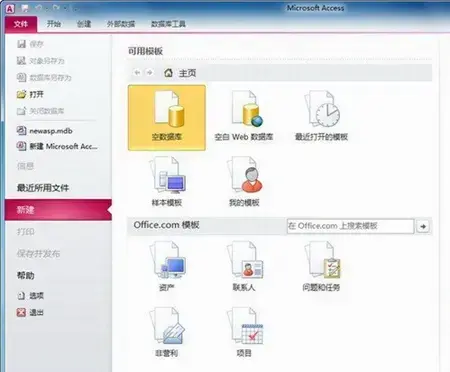Select the 空数据库 blank database template
The height and width of the screenshot is (372, 450).
pos(167,118)
